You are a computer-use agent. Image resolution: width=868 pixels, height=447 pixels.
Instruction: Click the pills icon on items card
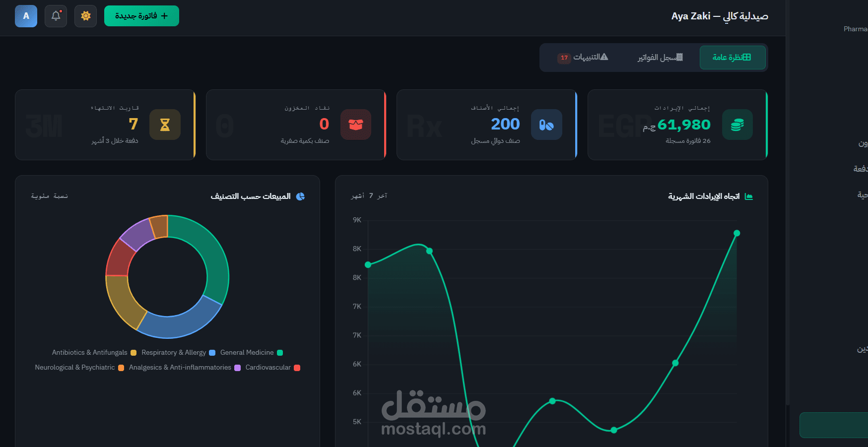coord(546,125)
